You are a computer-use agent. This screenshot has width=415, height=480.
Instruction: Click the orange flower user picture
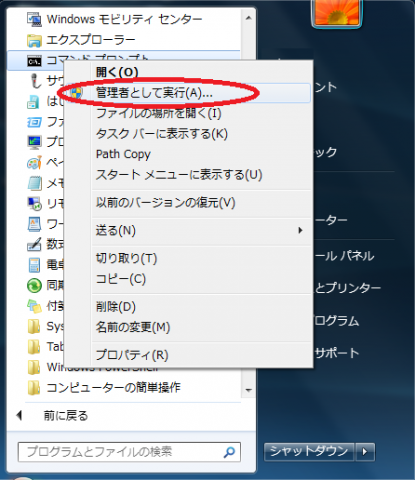[337, 13]
